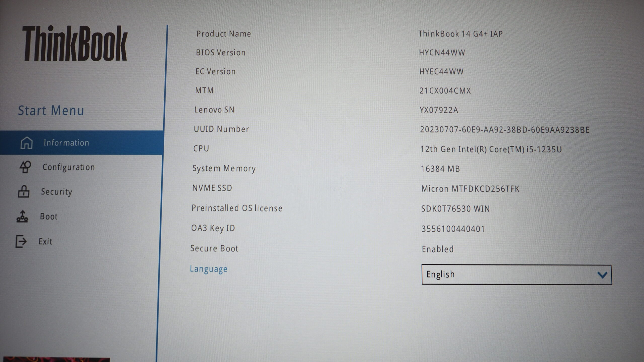Viewport: 644px width, 362px height.
Task: Go to the Boot menu label
Action: pyautogui.click(x=49, y=216)
